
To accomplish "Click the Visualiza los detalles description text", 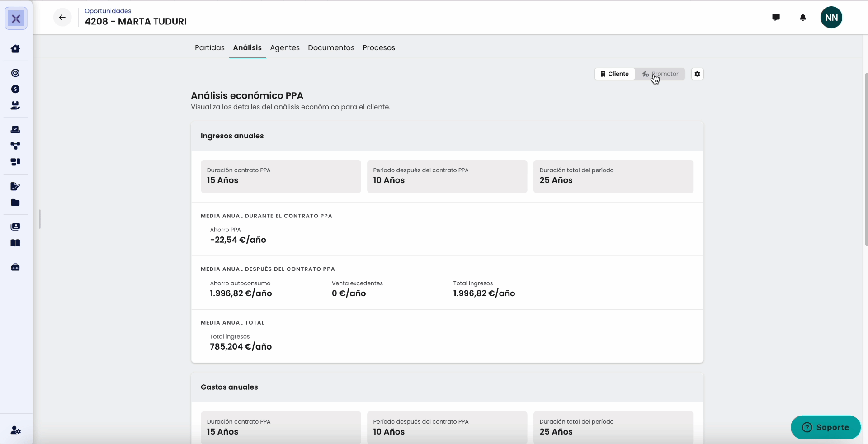I will pos(291,107).
